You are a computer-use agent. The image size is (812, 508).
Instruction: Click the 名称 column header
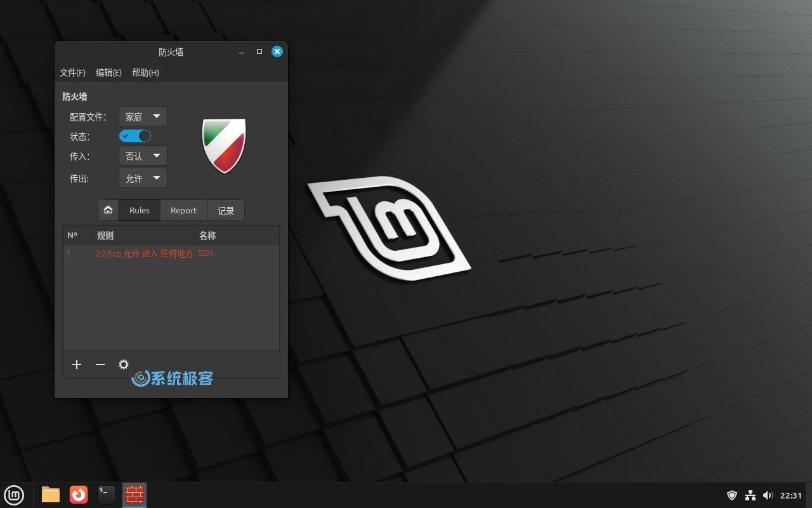[x=237, y=236]
